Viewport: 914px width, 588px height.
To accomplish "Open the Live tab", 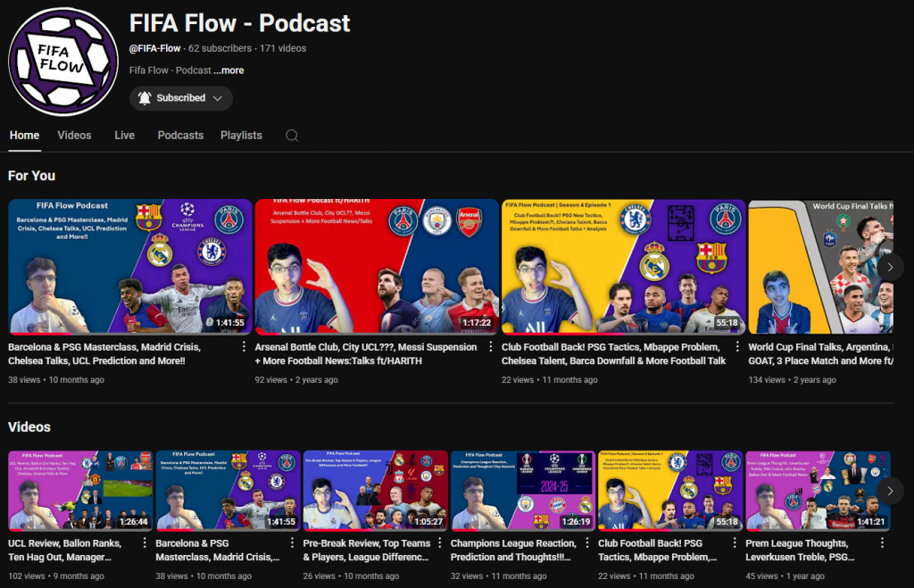I will pos(124,136).
